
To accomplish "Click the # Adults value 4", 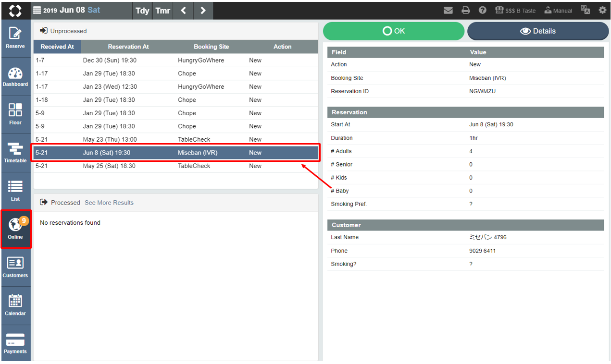I will 471,151.
